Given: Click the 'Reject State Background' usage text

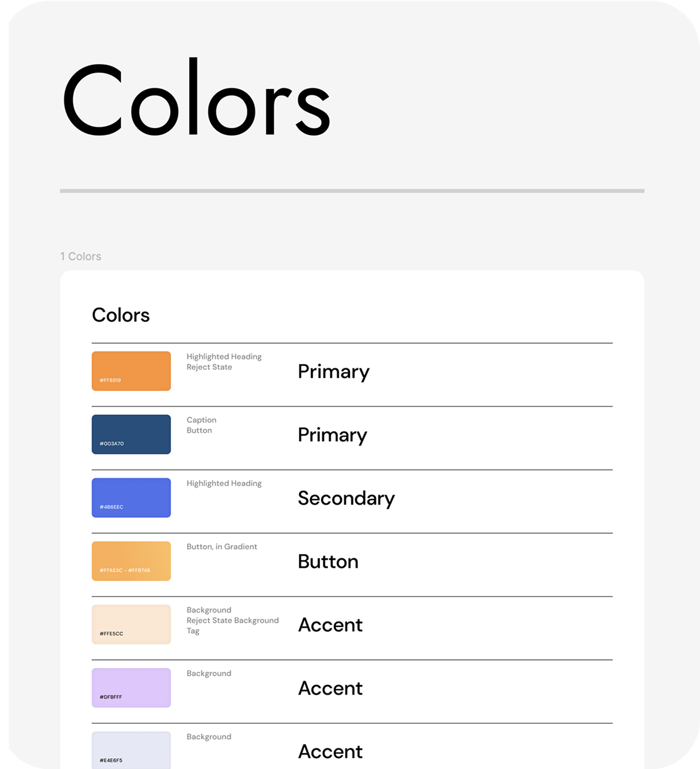Looking at the screenshot, I should click(x=233, y=621).
